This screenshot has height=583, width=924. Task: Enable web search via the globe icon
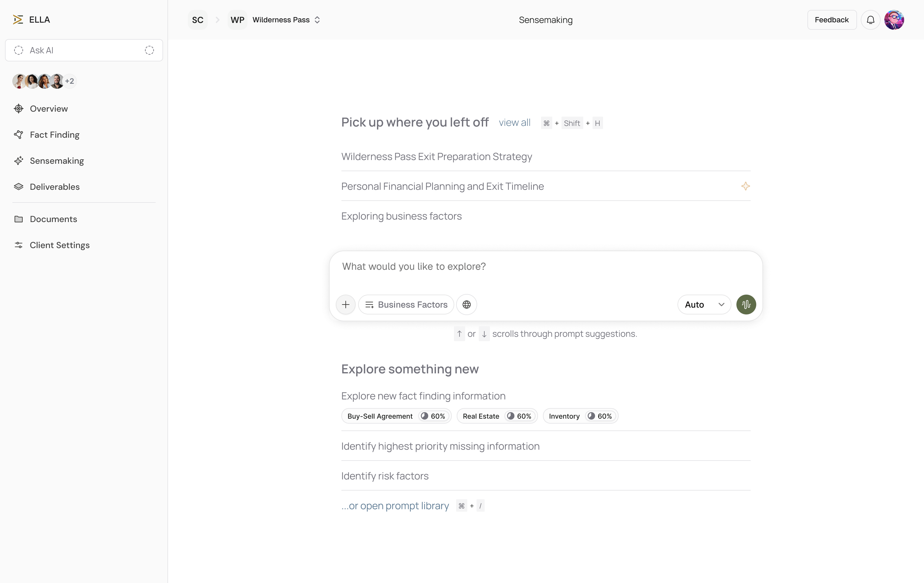[466, 304]
